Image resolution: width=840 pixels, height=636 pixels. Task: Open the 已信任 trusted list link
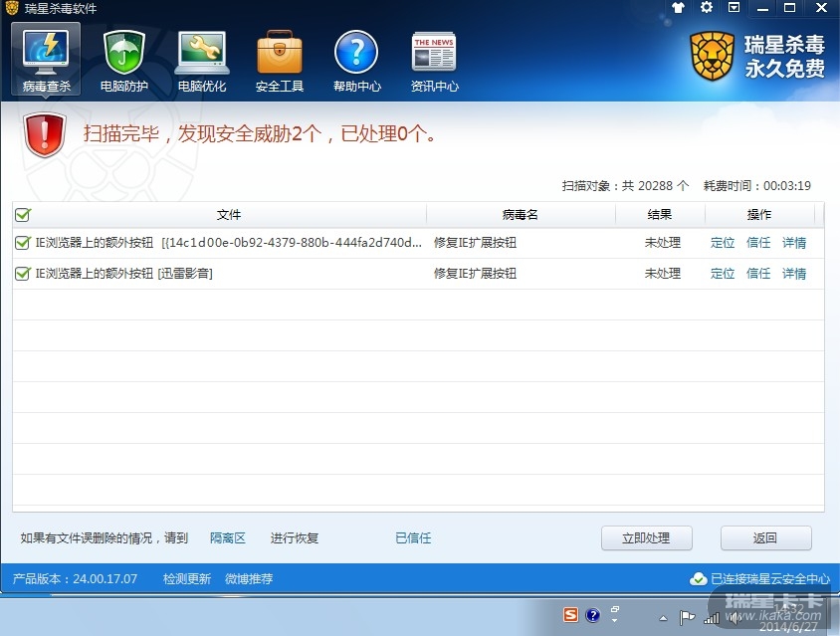click(x=413, y=538)
